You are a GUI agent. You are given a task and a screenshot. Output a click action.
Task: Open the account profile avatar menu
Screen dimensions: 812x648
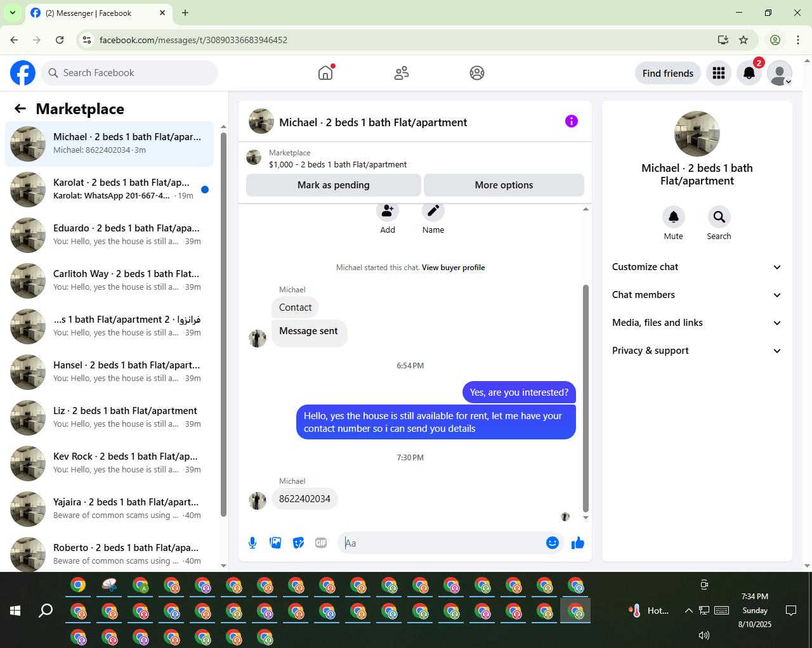click(x=780, y=73)
